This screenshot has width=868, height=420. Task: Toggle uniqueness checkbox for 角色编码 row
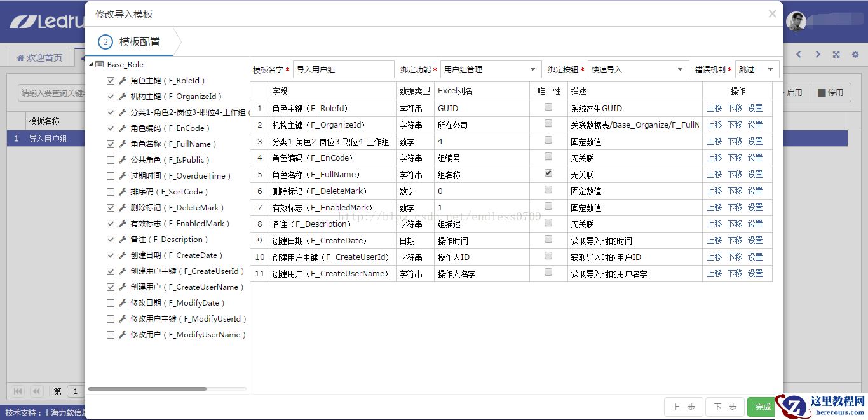coord(548,157)
